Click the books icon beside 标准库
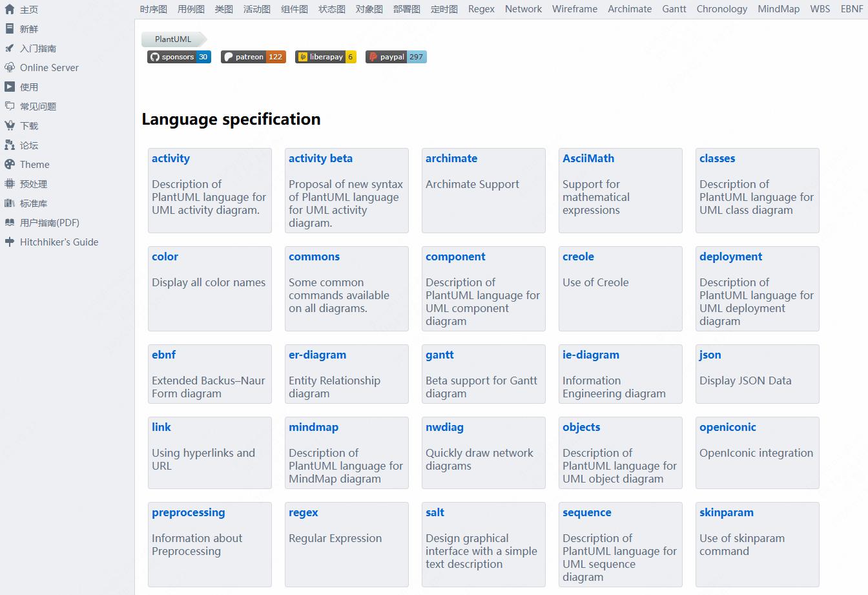 pyautogui.click(x=10, y=204)
